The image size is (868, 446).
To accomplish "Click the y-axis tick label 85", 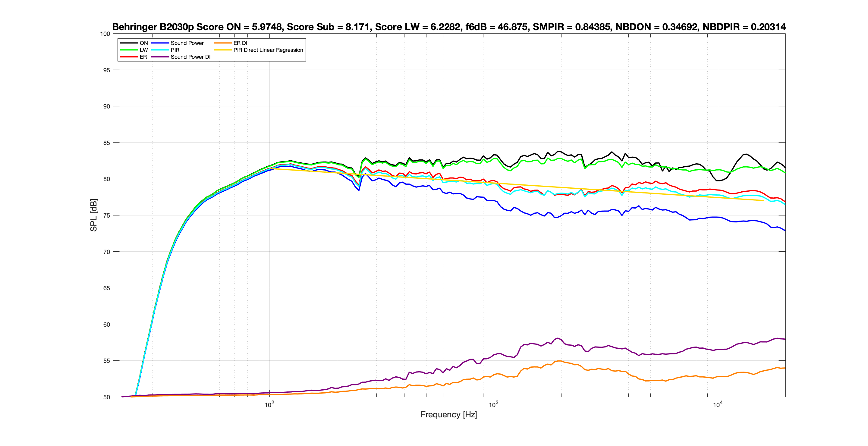I will coord(106,143).
